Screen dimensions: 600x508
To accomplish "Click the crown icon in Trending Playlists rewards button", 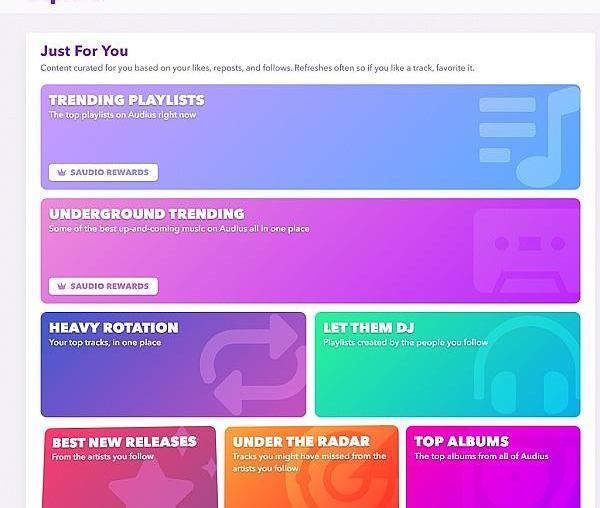I will click(x=62, y=172).
